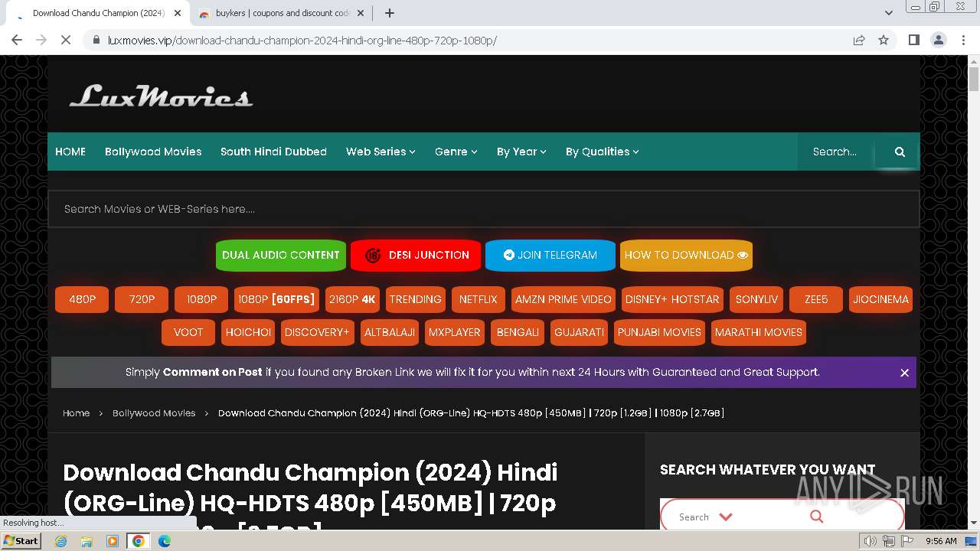This screenshot has height=551, width=980.
Task: Open Internet Explorer from taskbar
Action: (x=61, y=541)
